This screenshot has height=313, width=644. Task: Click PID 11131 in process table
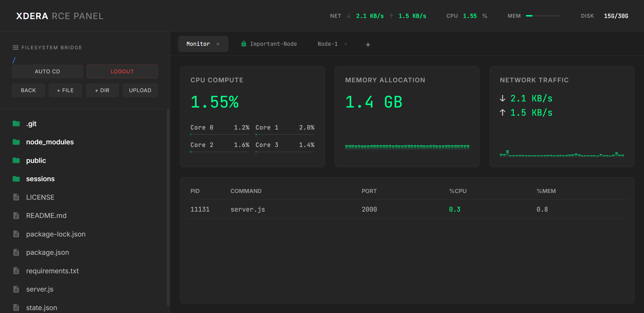coord(200,210)
